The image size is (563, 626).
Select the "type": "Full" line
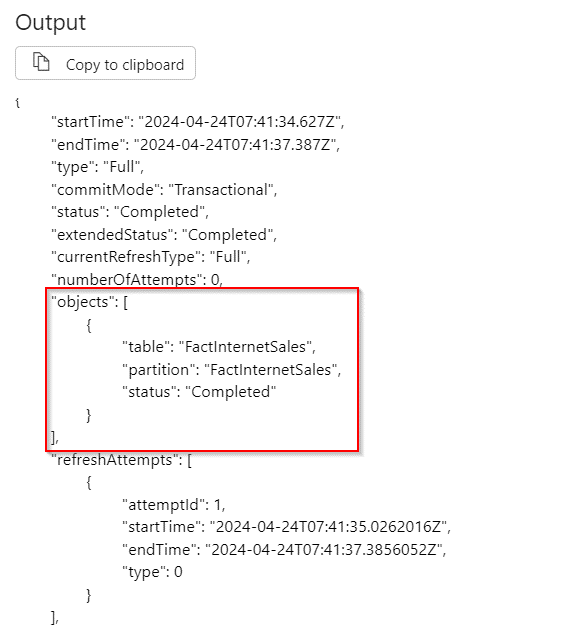97,167
